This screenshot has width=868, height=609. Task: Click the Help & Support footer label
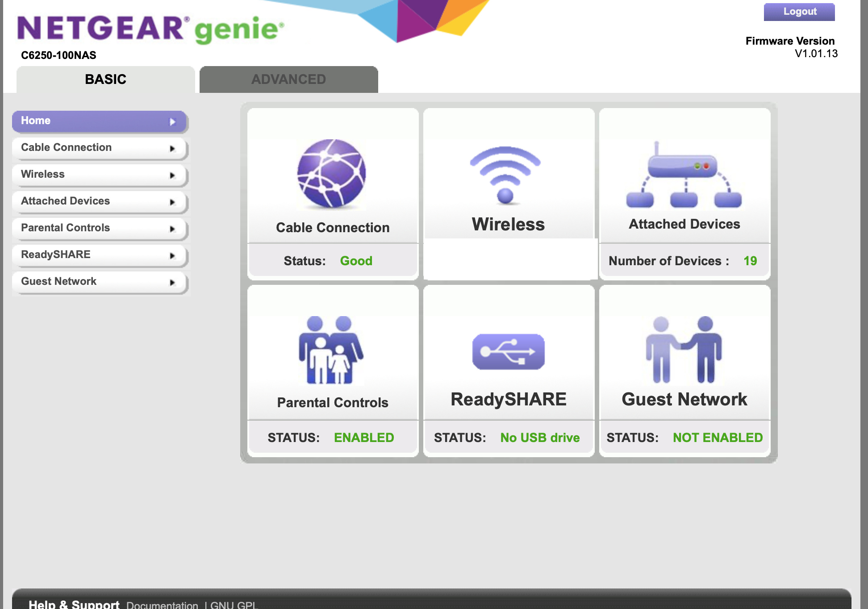(74, 604)
